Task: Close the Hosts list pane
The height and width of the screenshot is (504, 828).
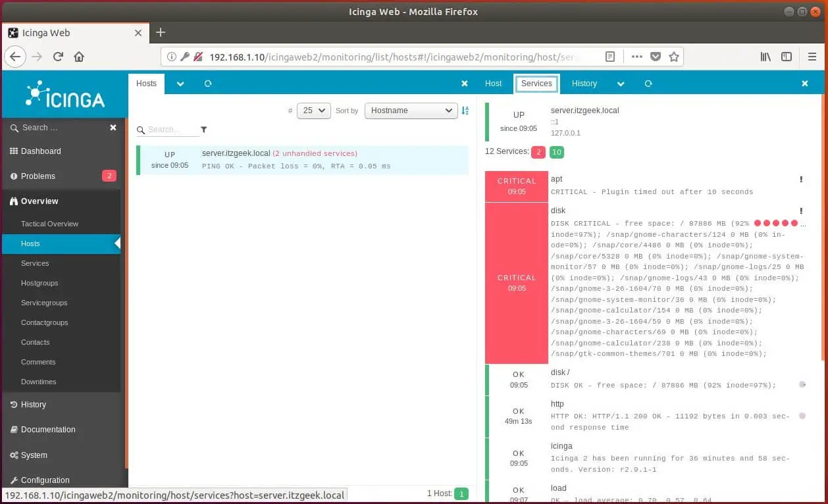Action: [465, 84]
